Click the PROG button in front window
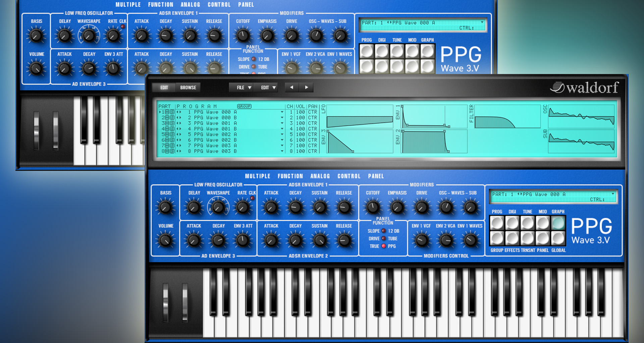Image resolution: width=644 pixels, height=343 pixels. click(497, 223)
